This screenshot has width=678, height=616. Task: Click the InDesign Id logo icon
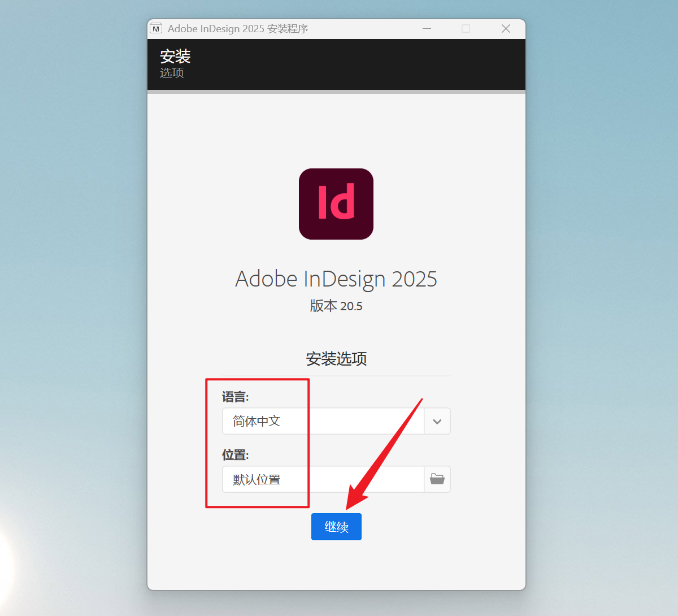coord(336,204)
